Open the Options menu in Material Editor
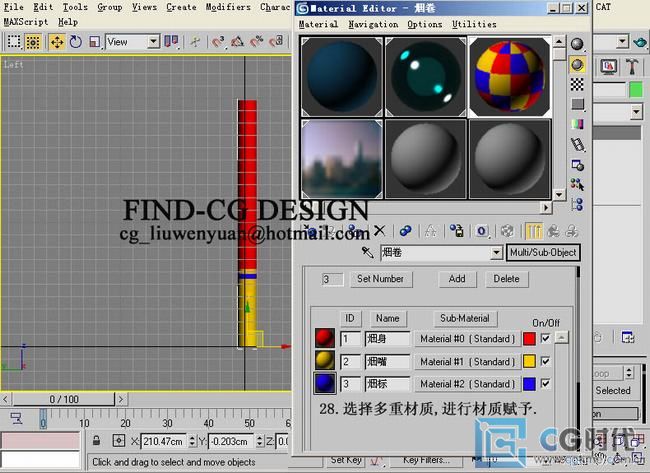Screen dimensions: 650x473 click(424, 24)
